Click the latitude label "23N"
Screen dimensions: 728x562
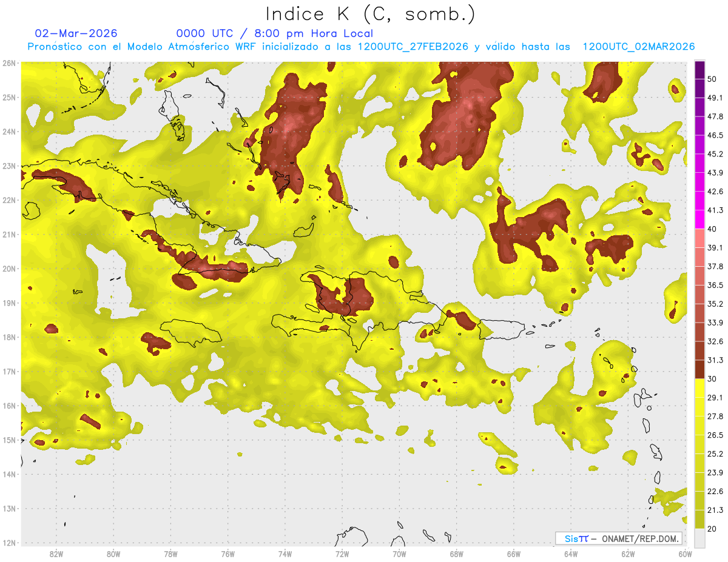9,166
